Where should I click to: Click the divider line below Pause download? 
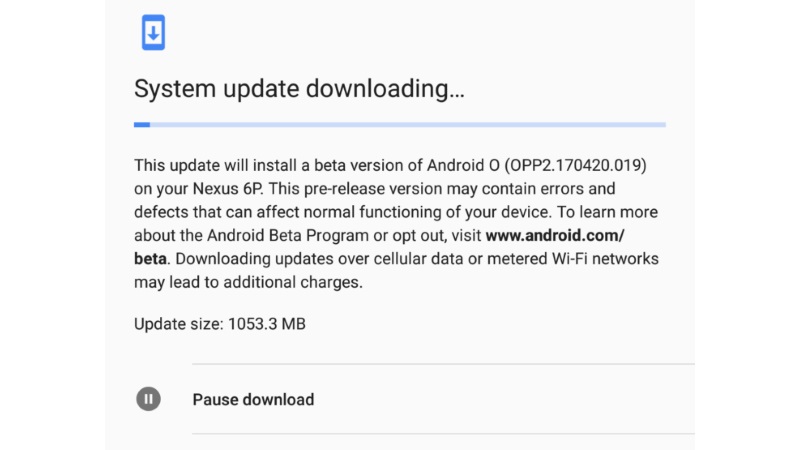[x=440, y=434]
